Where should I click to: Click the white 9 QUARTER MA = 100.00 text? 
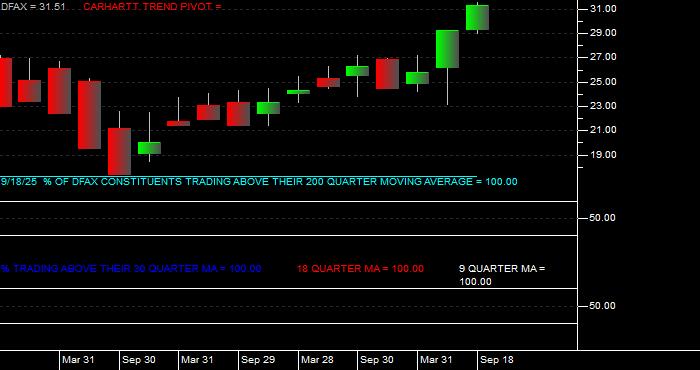[502, 275]
